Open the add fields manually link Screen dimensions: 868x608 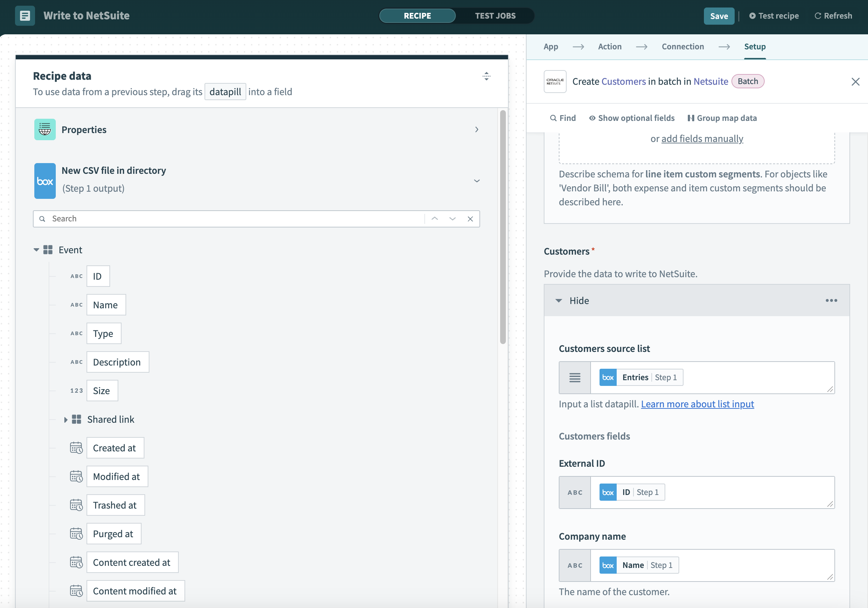point(702,138)
